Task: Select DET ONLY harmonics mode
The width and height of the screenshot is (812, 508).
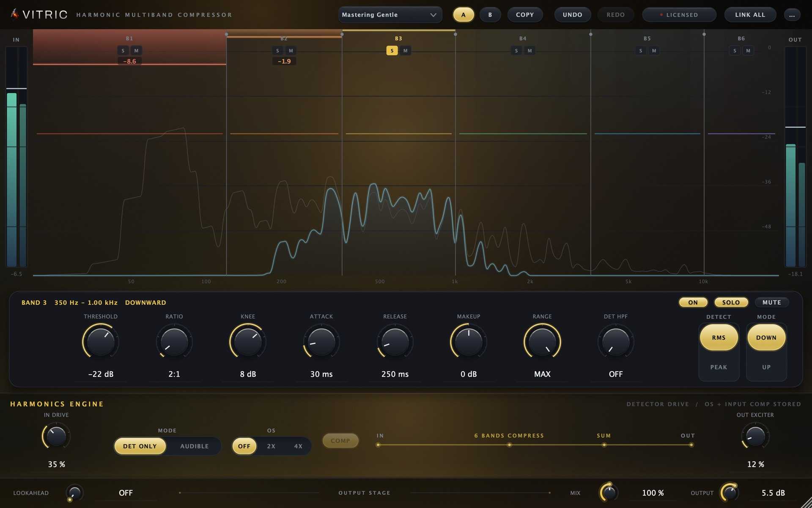Action: [x=140, y=446]
